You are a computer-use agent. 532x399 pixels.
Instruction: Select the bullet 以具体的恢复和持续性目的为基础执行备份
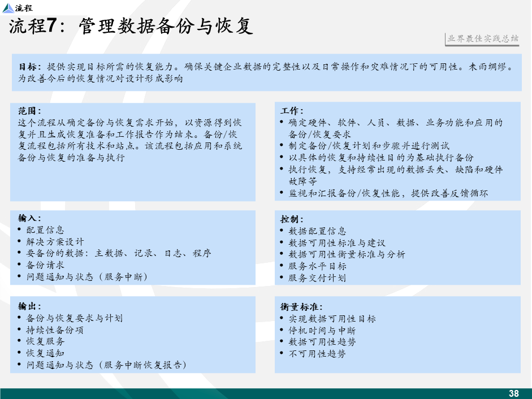[381, 158]
